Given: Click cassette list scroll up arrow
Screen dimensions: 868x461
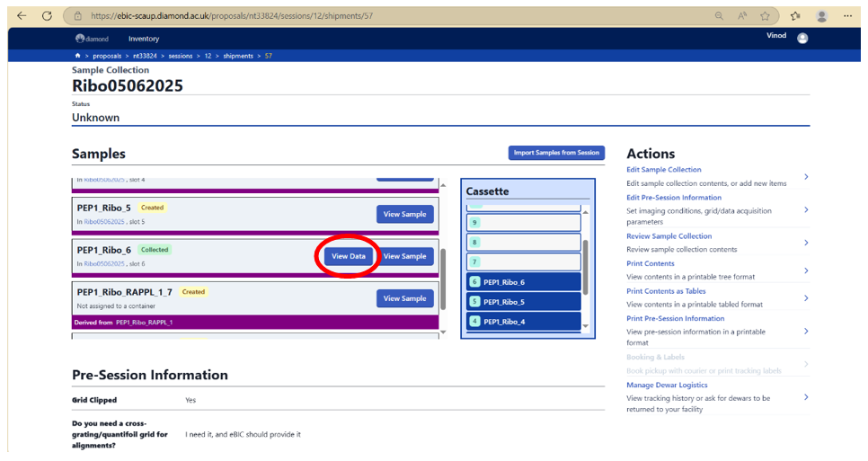Looking at the screenshot, I should pos(585,212).
